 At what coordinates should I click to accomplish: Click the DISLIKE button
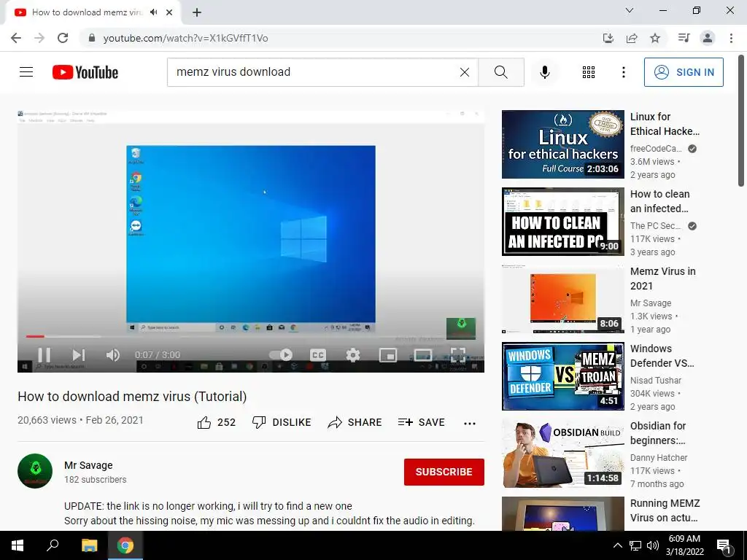282,422
